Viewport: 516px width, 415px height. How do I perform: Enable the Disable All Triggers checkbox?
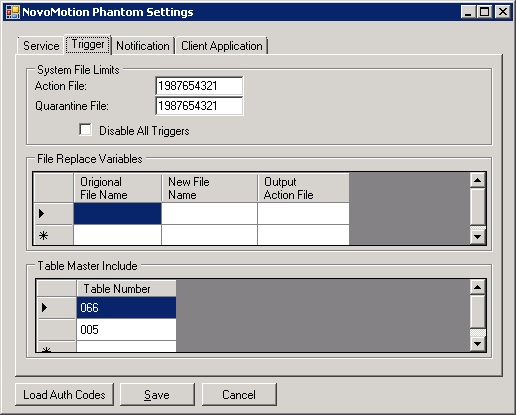pyautogui.click(x=85, y=130)
